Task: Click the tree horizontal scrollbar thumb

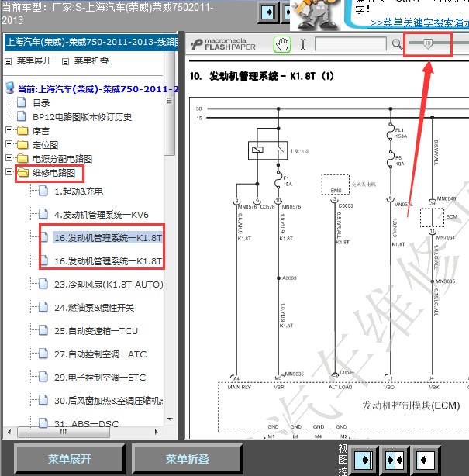Action: point(63,432)
